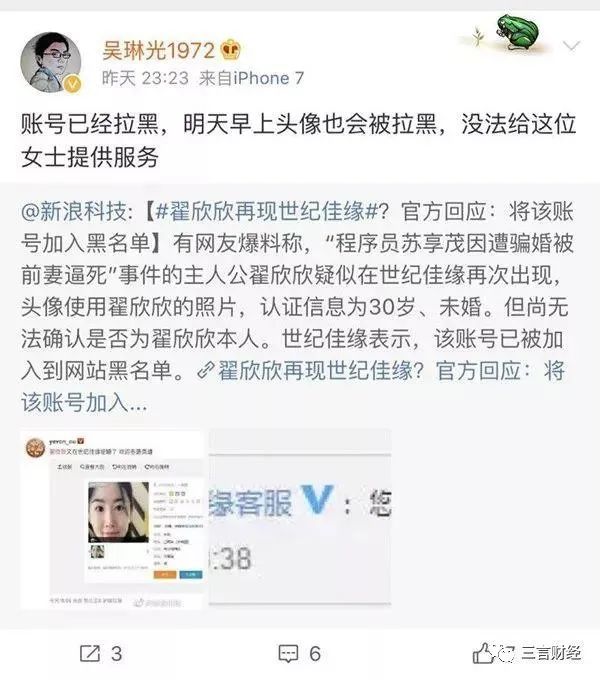Tap the crown membership badge icon
The width and height of the screenshot is (600, 680).
(231, 50)
